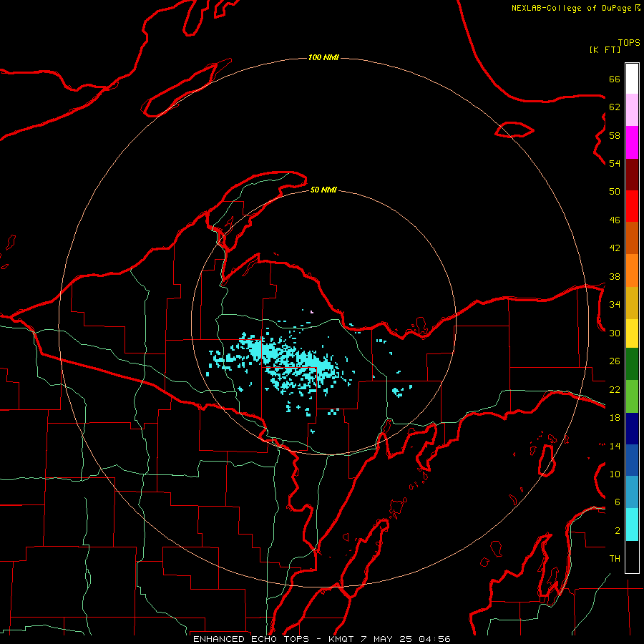644x644 pixels.
Task: Click the "58" legend value
Action: click(x=615, y=135)
